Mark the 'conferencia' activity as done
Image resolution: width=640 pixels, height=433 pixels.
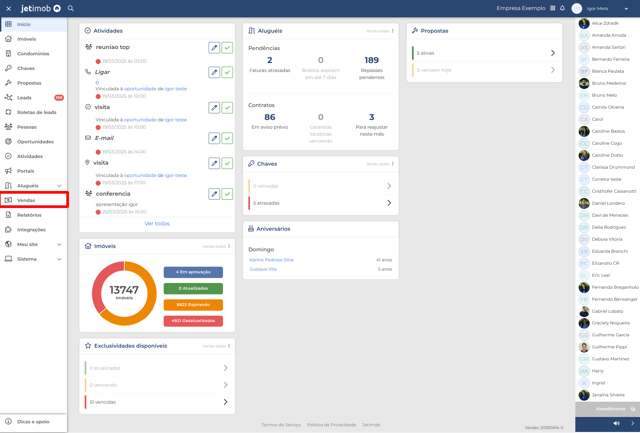(227, 194)
